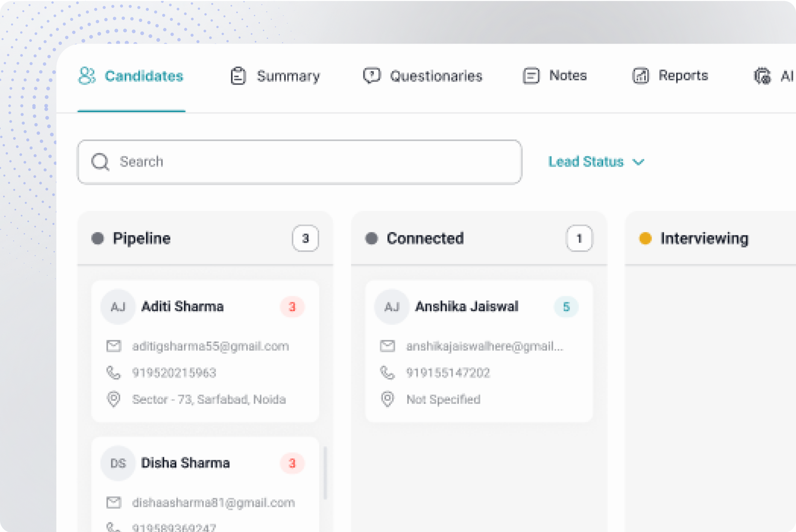The height and width of the screenshot is (532, 796).
Task: Click the gray status dot beside Pipeline
Action: [98, 238]
